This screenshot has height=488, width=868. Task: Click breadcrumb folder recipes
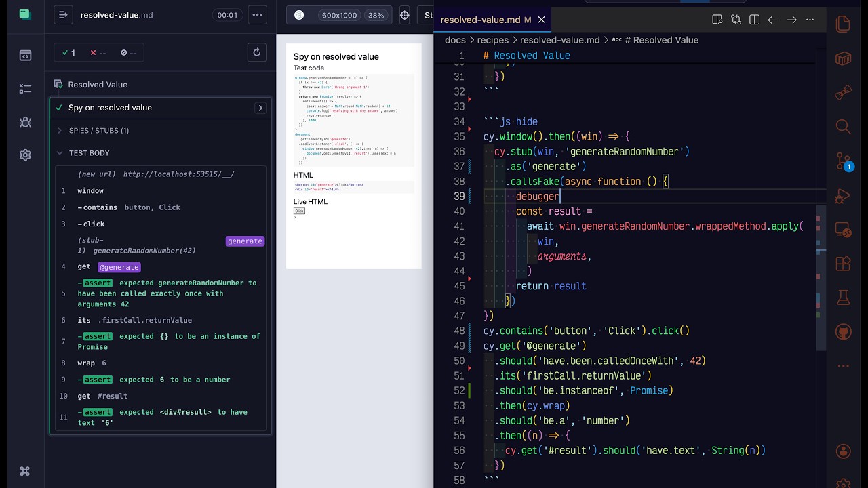click(492, 40)
